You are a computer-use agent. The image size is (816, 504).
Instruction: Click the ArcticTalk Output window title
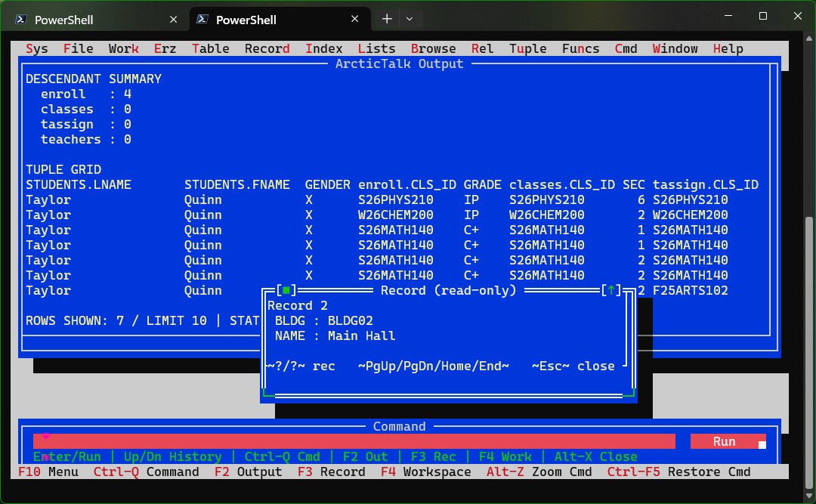[399, 64]
